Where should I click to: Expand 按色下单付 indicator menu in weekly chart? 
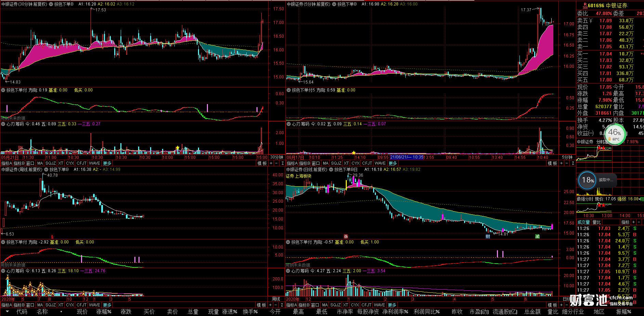[x=3, y=242]
